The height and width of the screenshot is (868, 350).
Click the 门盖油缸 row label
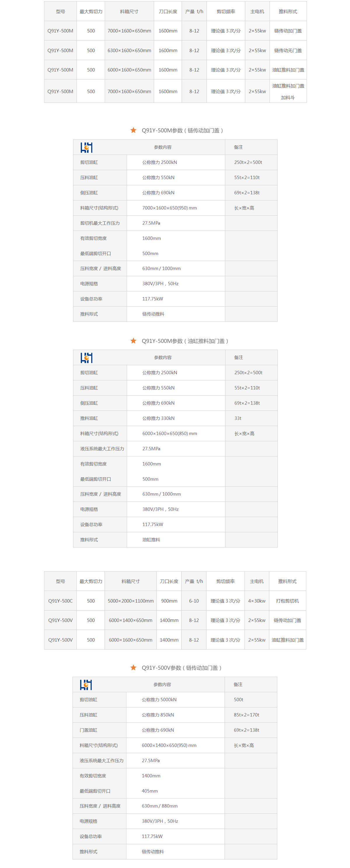(89, 730)
